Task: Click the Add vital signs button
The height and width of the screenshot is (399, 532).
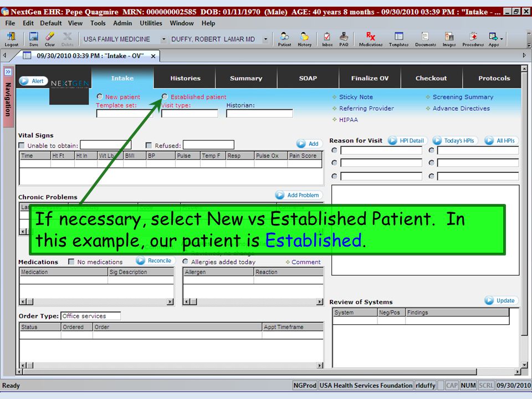Action: [x=309, y=144]
